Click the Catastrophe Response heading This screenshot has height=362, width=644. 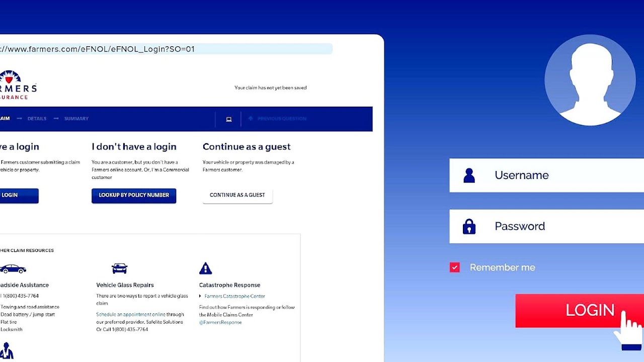pos(229,285)
